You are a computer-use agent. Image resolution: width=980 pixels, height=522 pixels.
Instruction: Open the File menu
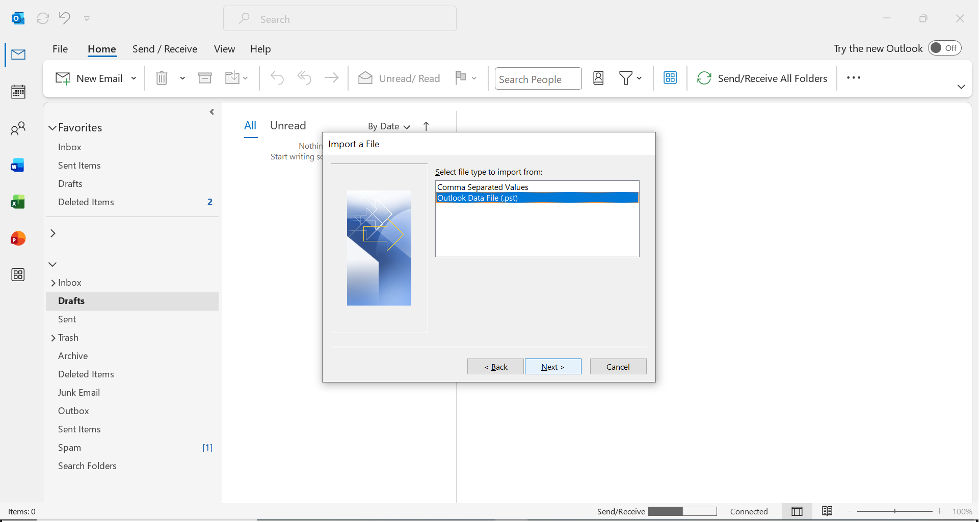(60, 49)
